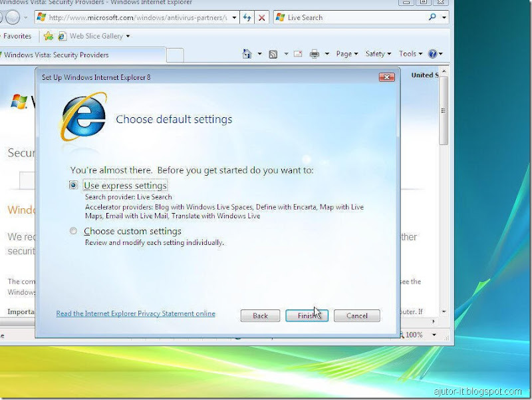
Task: Click the Read Mail icon
Action: coord(298,54)
